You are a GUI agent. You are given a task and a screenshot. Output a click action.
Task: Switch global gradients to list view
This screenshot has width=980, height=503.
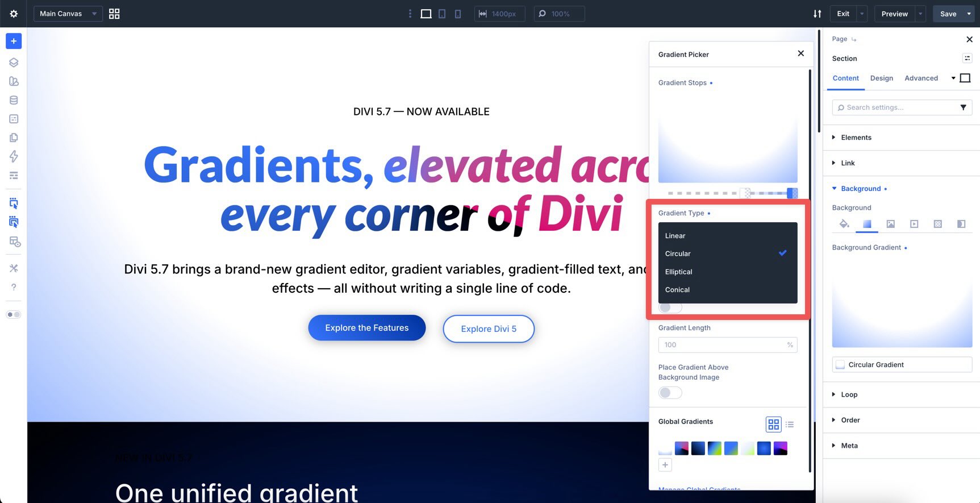pos(790,425)
